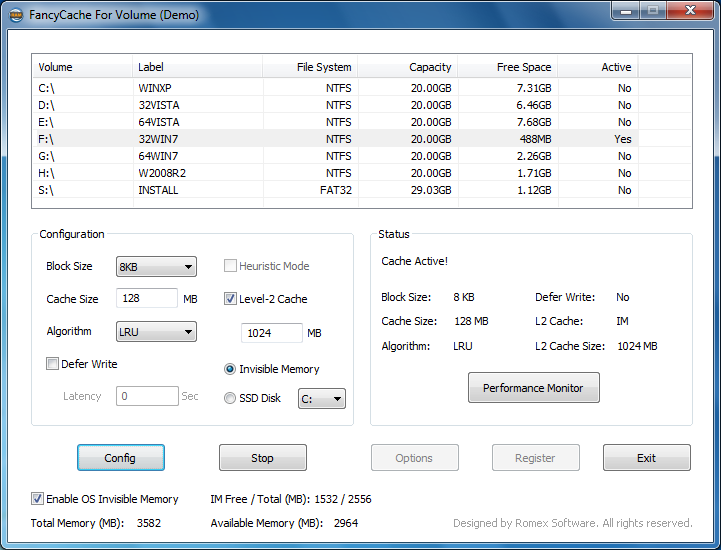The image size is (721, 550).
Task: Select the C:\ WINXP volume row
Action: tap(200, 88)
